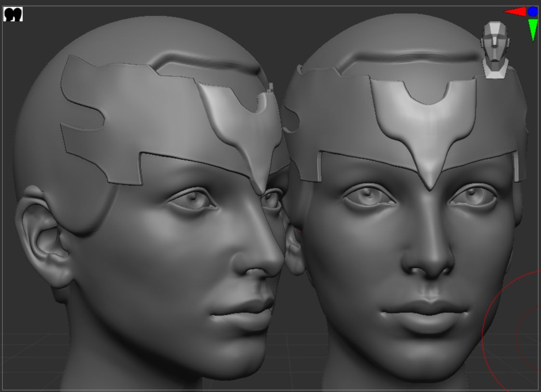Click the black-and-white logo icon

point(13,14)
